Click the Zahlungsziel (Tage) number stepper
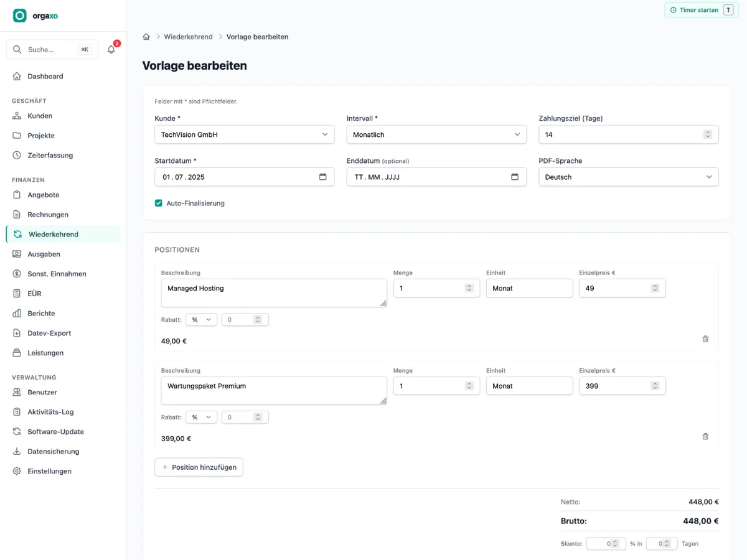The width and height of the screenshot is (747, 560). pos(708,134)
